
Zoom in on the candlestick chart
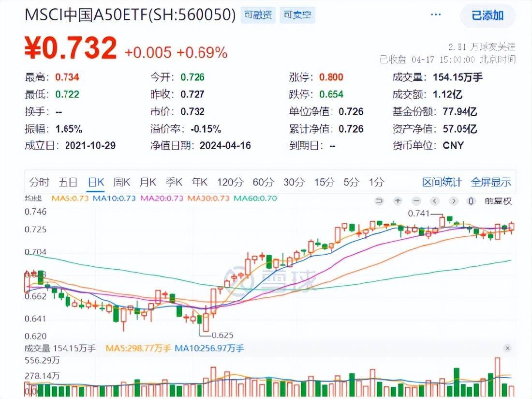point(398,200)
